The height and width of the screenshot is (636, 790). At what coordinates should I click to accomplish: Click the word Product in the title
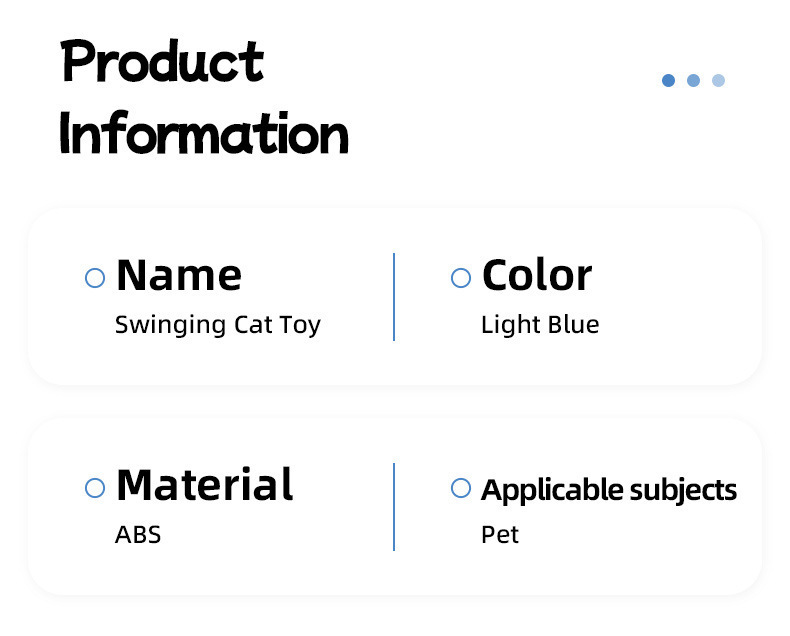pyautogui.click(x=162, y=62)
